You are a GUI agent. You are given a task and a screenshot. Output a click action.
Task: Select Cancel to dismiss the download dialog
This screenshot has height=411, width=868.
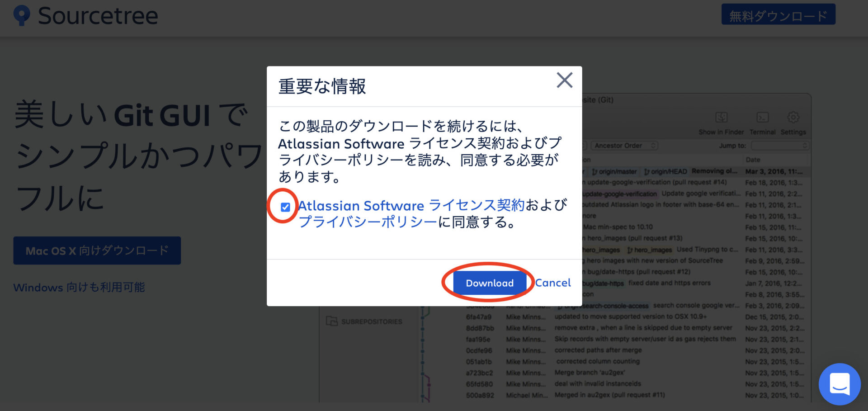[x=553, y=283]
